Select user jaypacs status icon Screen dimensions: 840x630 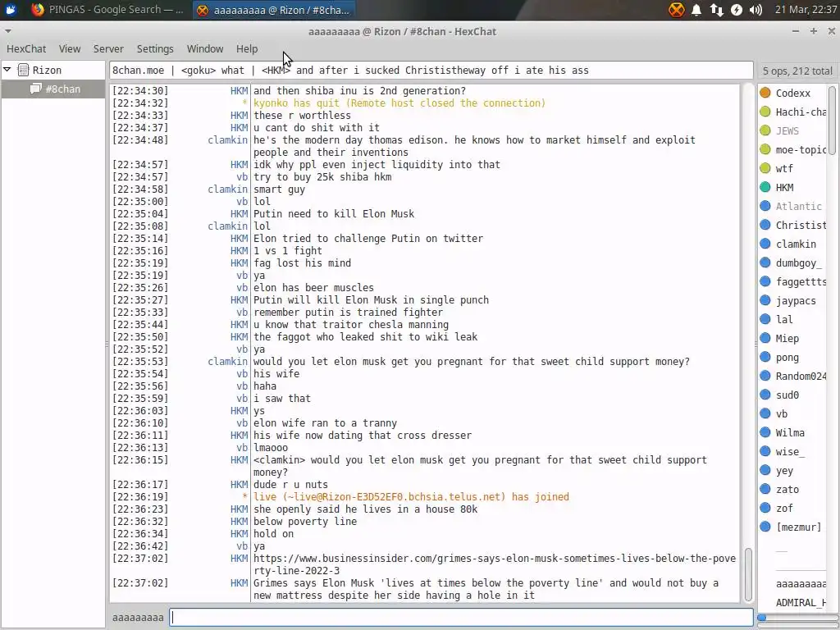tap(765, 300)
